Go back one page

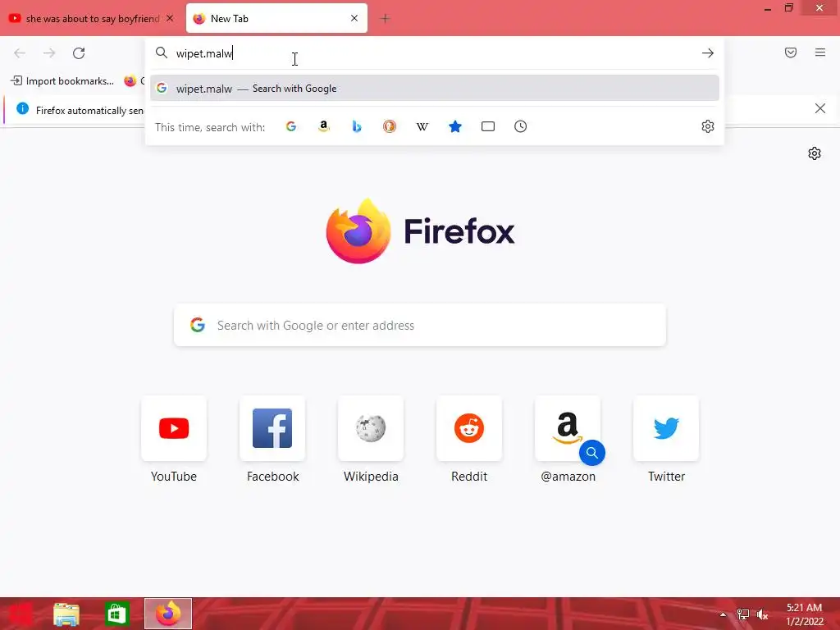(x=20, y=53)
